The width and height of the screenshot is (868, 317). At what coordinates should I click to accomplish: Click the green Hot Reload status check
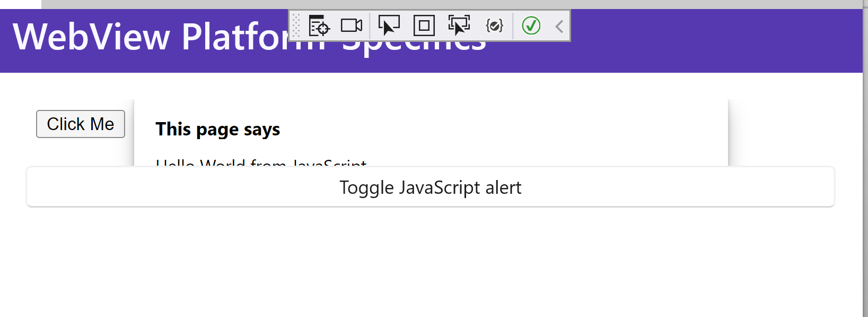531,25
